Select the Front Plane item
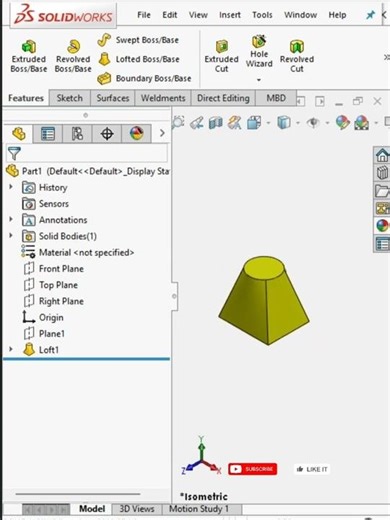The width and height of the screenshot is (390, 520). tap(53, 269)
